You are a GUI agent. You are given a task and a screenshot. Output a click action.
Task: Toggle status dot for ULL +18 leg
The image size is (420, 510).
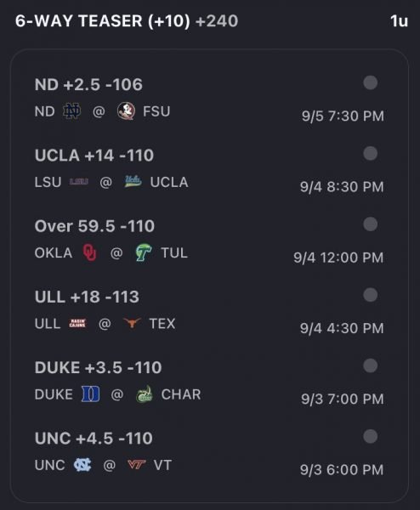(x=370, y=295)
